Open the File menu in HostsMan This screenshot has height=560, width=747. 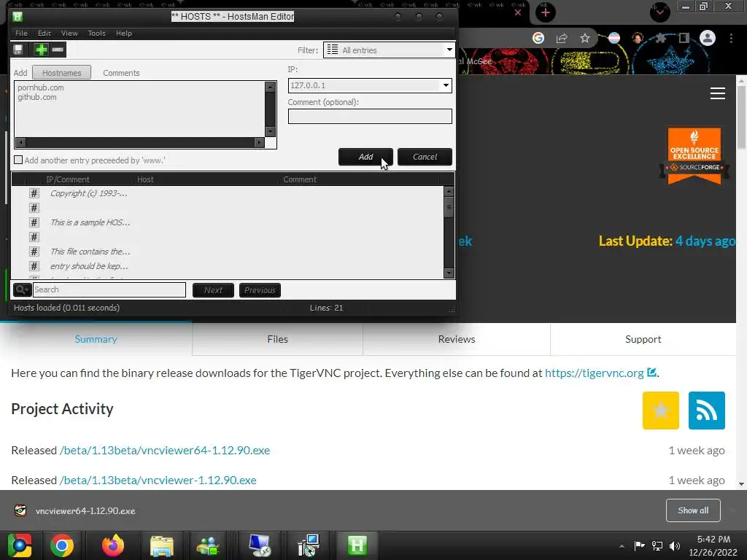coord(21,34)
